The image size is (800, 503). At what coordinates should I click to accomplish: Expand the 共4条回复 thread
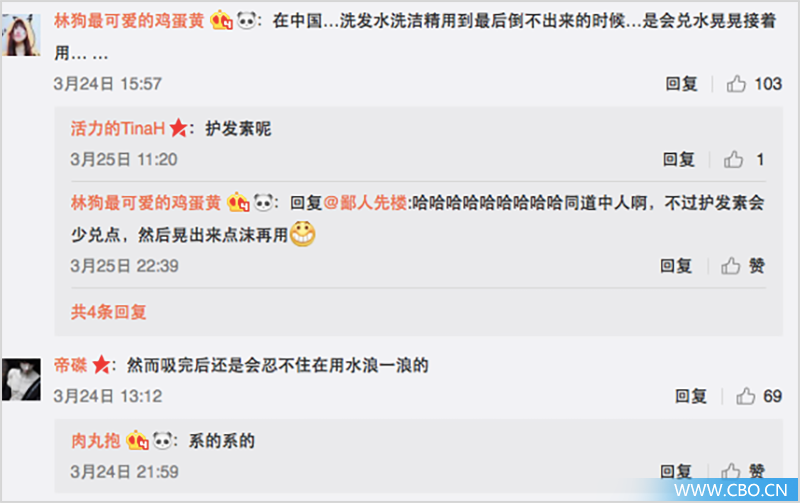pos(109,312)
